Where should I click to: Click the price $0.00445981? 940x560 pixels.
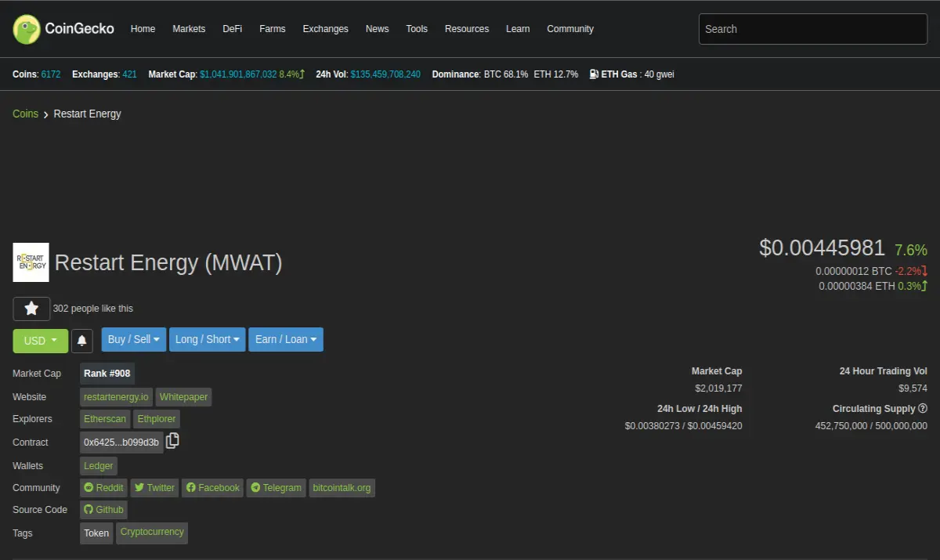[822, 248]
